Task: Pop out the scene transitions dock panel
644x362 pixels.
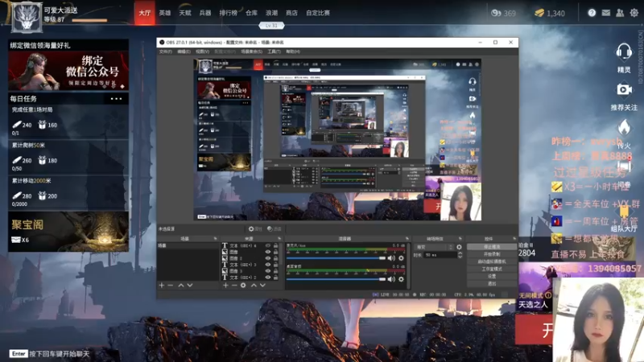Action: [460, 238]
